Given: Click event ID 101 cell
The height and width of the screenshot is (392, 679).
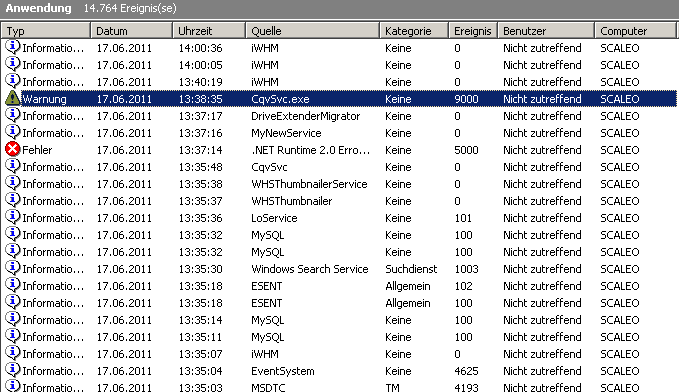Looking at the screenshot, I should [x=463, y=218].
